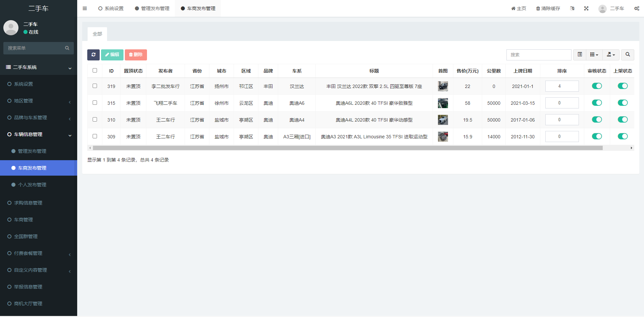
Task: Collapse the 二手车系统 sidebar group
Action: click(39, 67)
